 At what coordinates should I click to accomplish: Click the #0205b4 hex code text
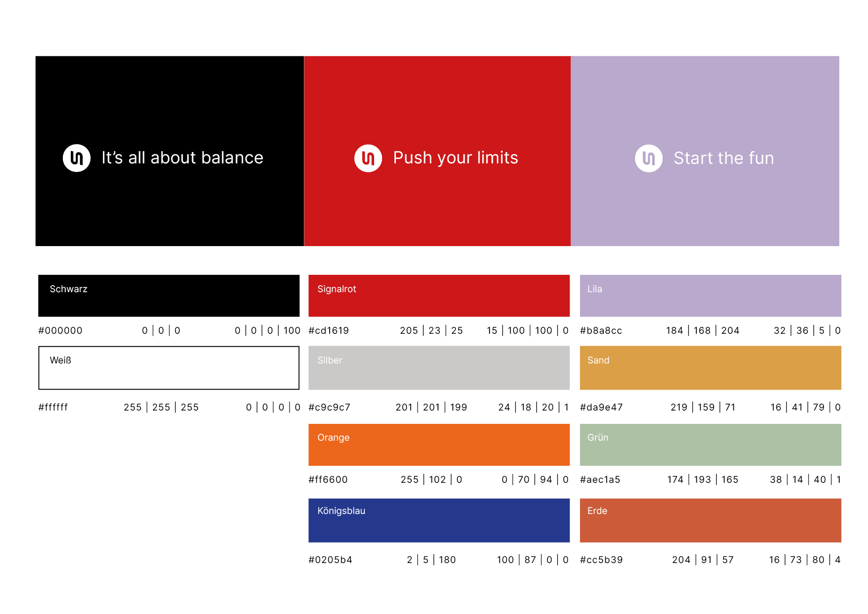[330, 560]
